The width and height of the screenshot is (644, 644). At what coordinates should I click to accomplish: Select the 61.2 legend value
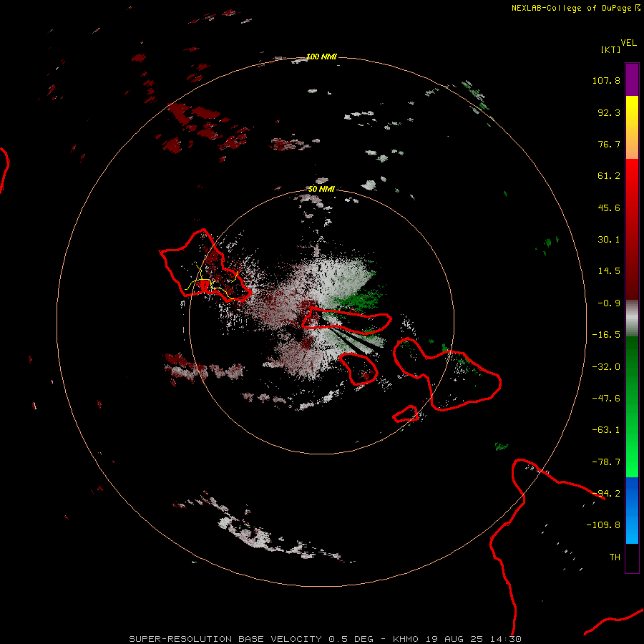pos(609,176)
